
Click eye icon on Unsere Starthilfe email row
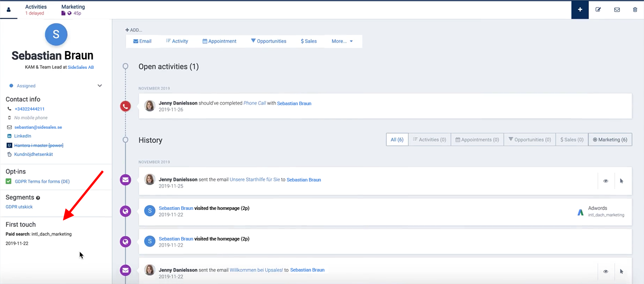pyautogui.click(x=606, y=181)
